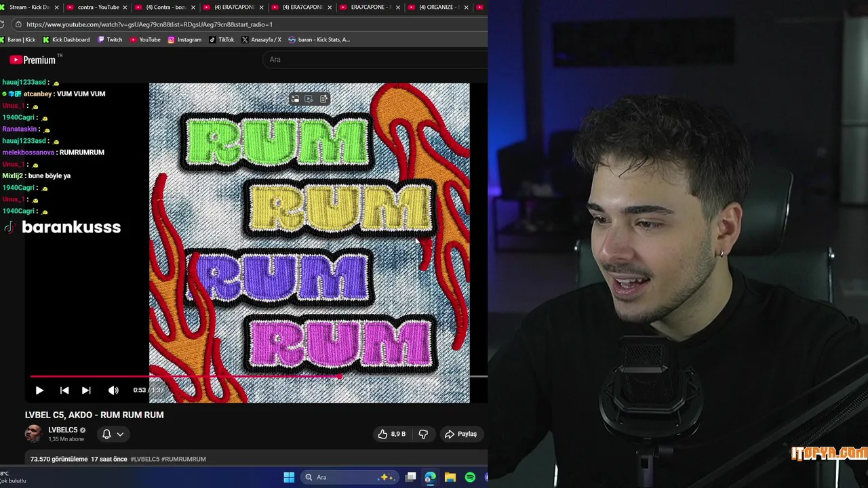868x488 pixels.
Task: Open the #LVBELC5 hashtag link
Action: [x=144, y=459]
